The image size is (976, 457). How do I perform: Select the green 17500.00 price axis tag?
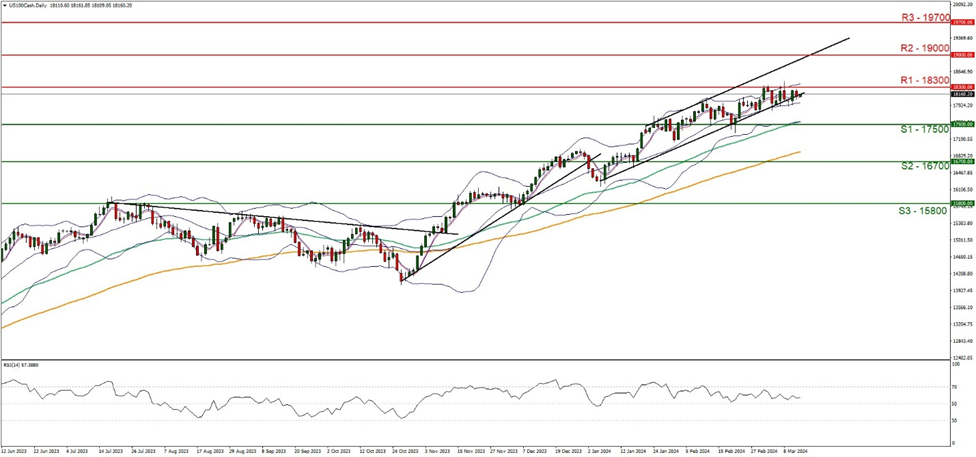(x=959, y=125)
